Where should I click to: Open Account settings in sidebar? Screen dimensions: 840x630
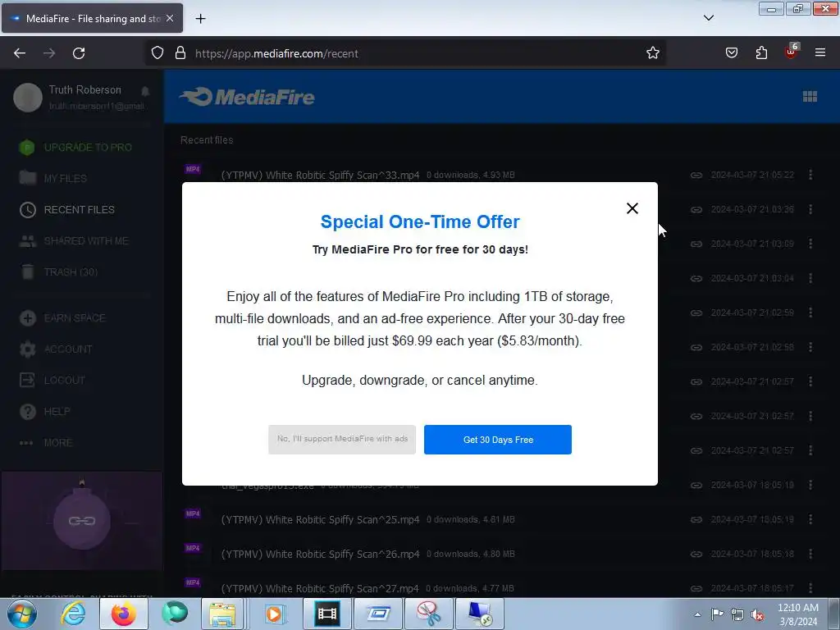56,349
